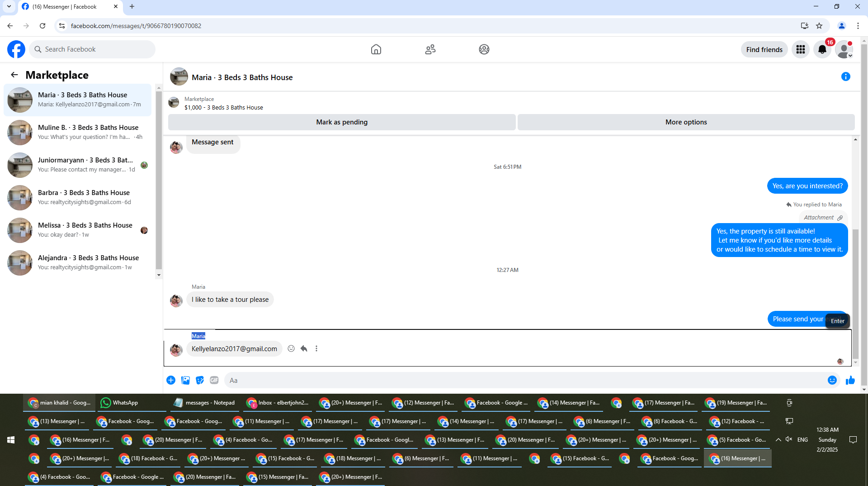868x486 pixels.
Task: Open the Windows notification center
Action: (x=853, y=440)
